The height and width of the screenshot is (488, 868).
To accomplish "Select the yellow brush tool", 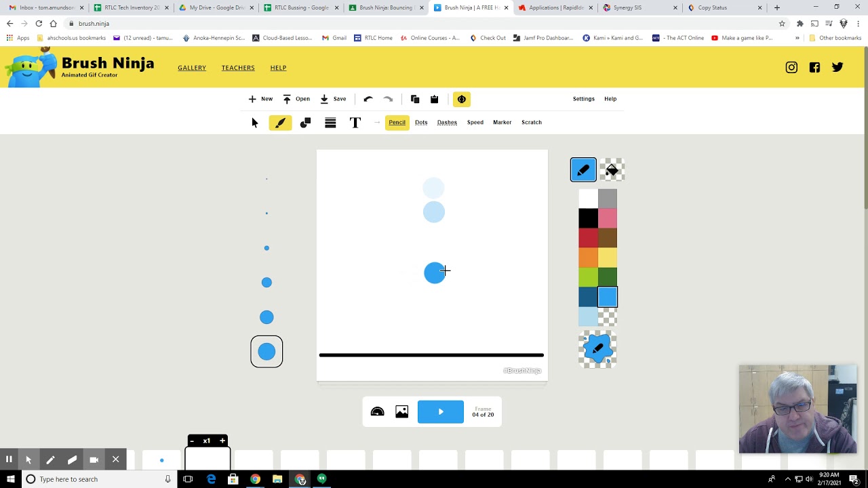I will tap(280, 123).
